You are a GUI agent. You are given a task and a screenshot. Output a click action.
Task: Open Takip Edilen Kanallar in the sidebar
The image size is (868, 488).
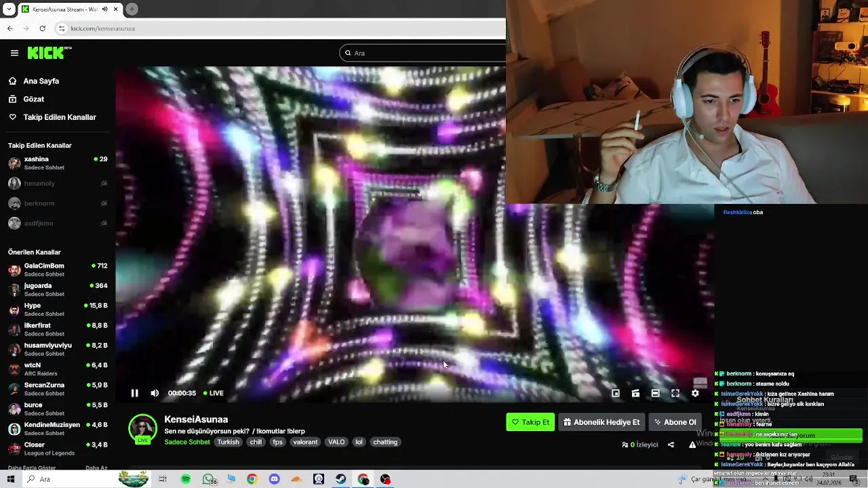[60, 117]
